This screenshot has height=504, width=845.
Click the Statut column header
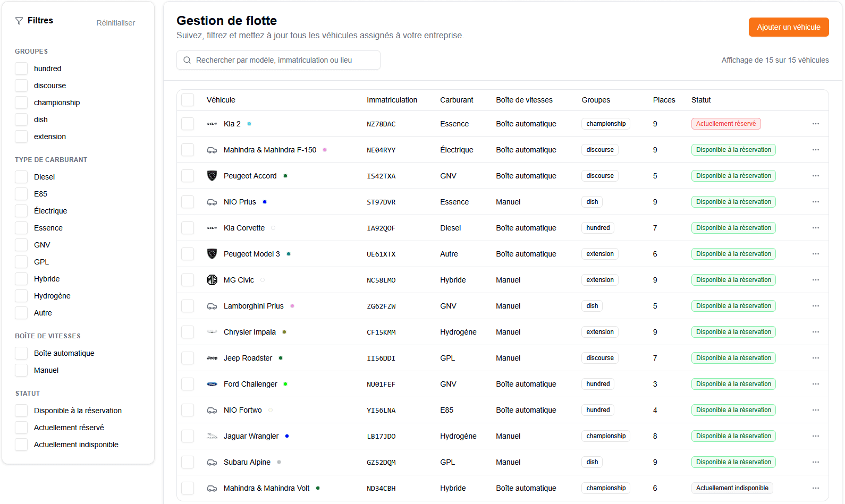coord(701,100)
